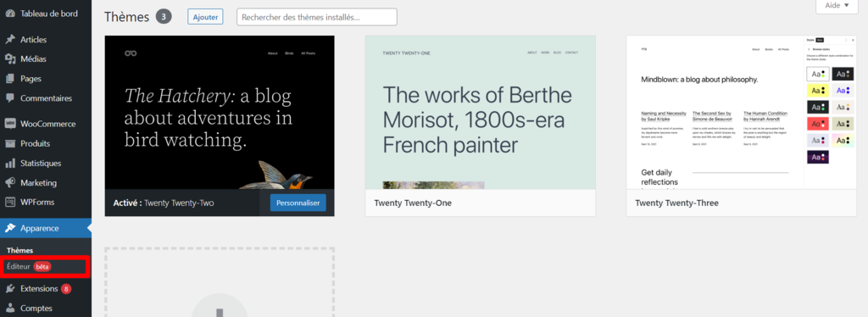
Task: Open the Extensions menu item
Action: (46, 289)
